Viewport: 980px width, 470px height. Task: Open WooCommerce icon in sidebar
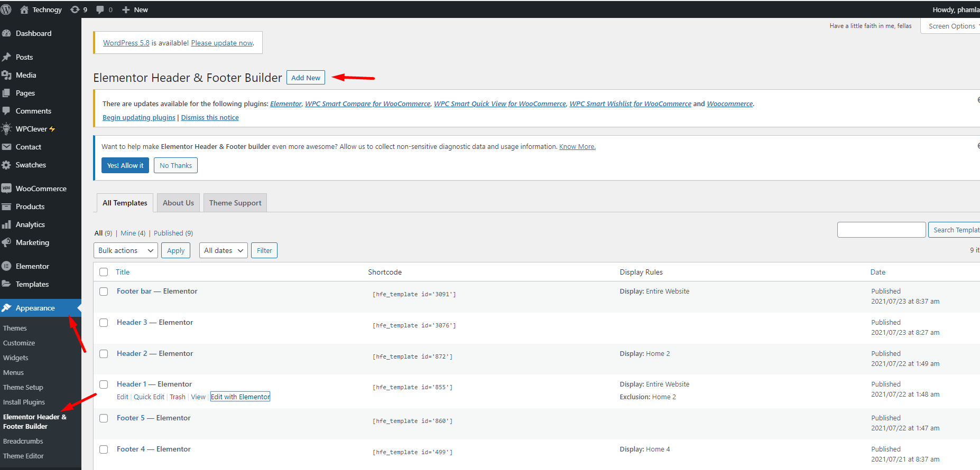coord(7,189)
